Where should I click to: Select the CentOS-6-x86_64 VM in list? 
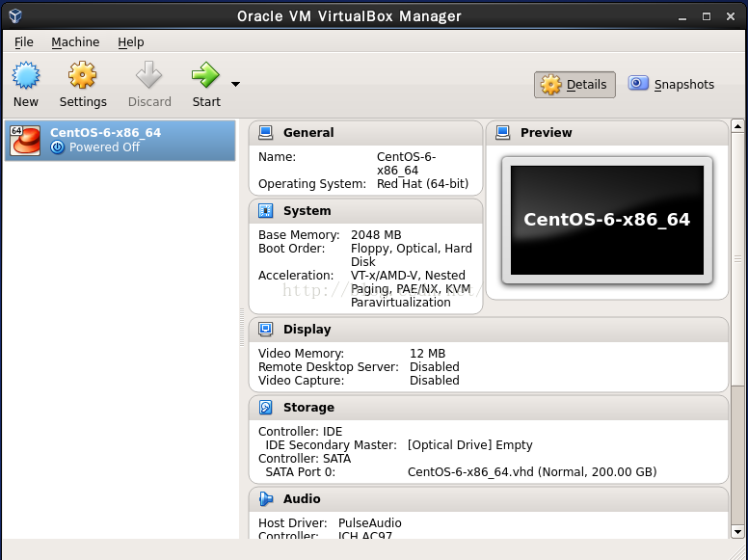tap(120, 140)
